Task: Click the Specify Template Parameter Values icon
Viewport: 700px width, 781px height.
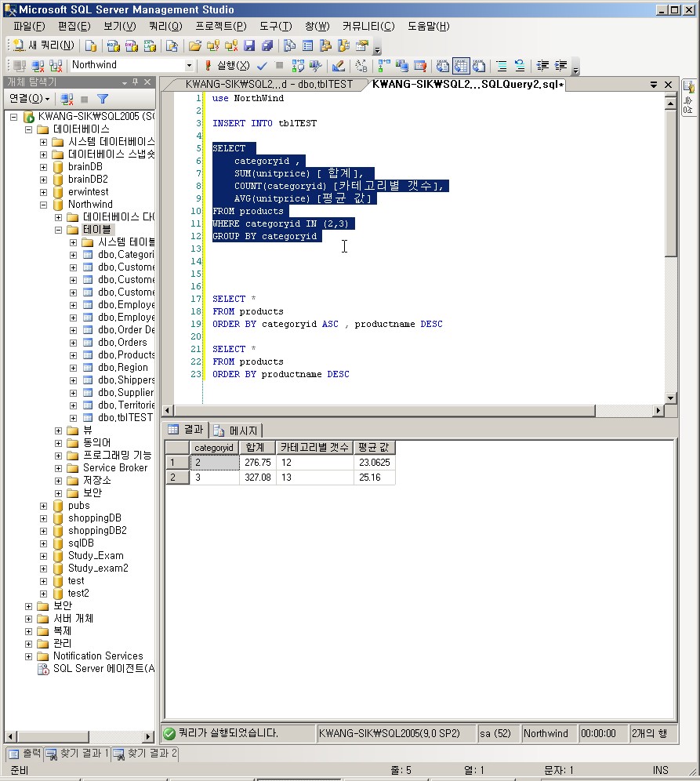Action: click(361, 65)
